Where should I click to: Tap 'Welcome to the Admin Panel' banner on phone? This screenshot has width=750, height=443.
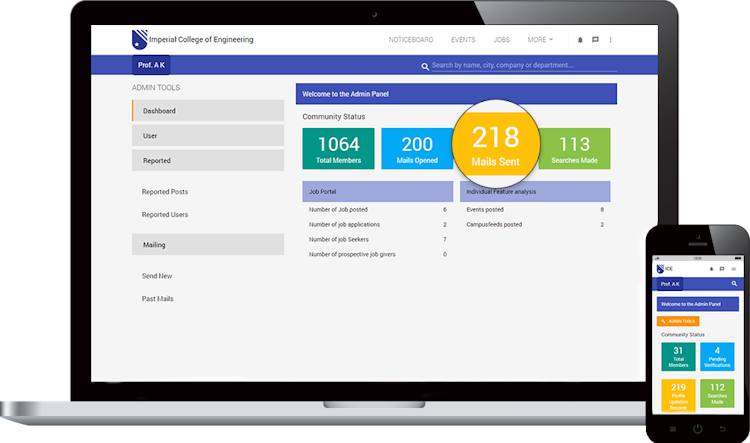pos(698,304)
